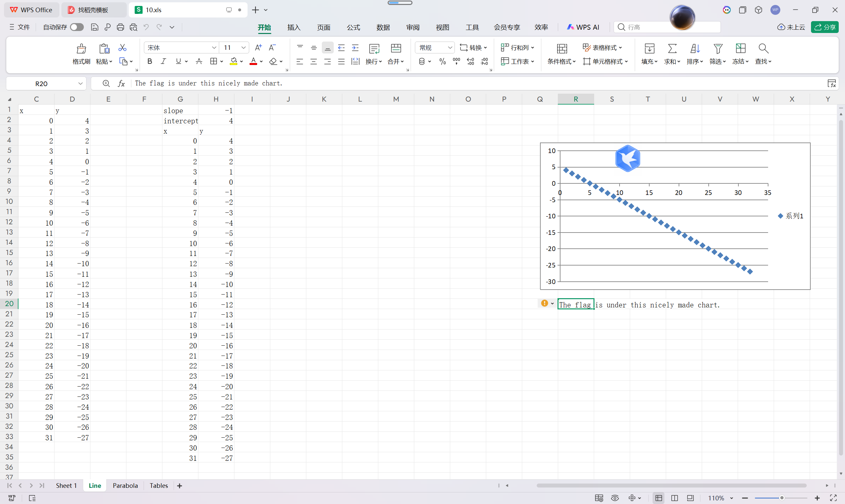Image resolution: width=845 pixels, height=504 pixels.
Task: Toggle eye protection mode in status bar
Action: pyautogui.click(x=615, y=498)
